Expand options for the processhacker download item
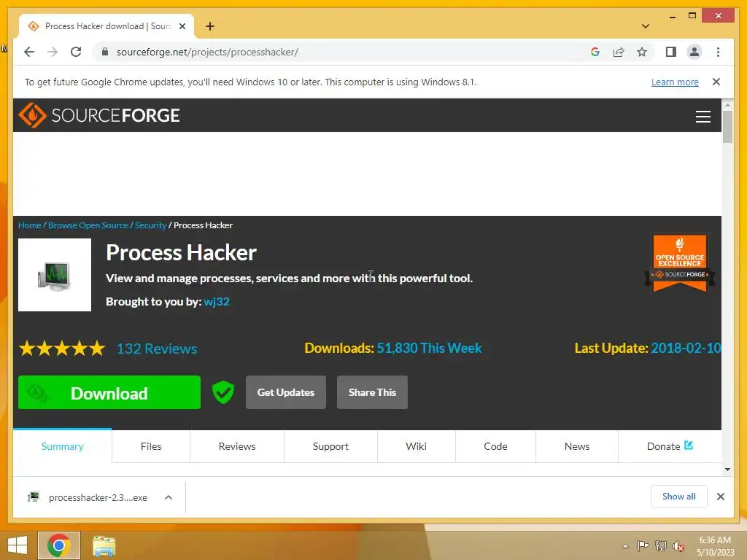This screenshot has height=560, width=747. tap(169, 497)
